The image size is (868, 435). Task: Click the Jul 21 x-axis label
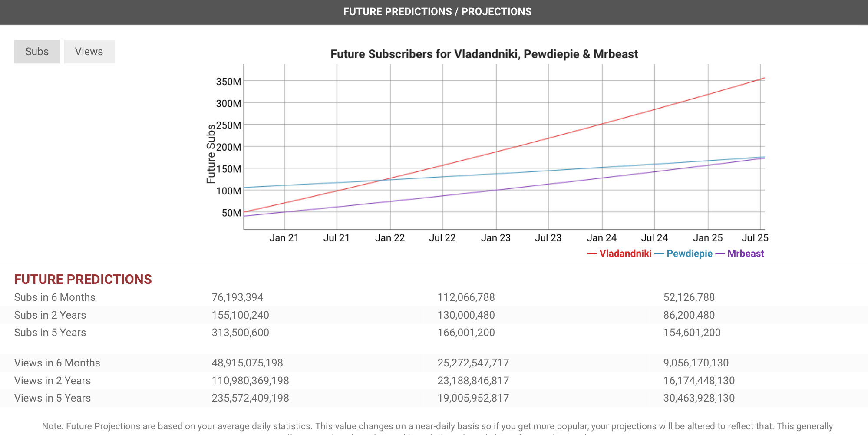pos(337,238)
